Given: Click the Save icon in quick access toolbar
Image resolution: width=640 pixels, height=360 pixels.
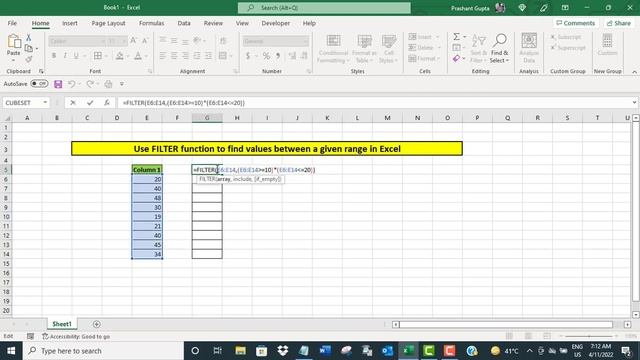Looking at the screenshot, I should [58, 84].
